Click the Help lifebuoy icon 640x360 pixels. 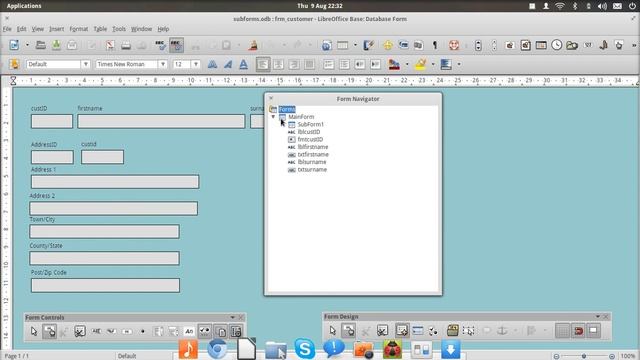click(454, 45)
